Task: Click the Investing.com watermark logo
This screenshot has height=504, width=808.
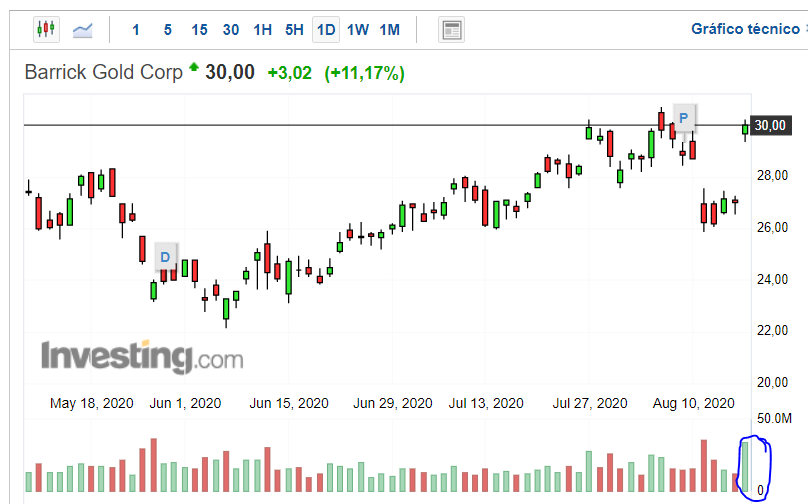Action: 141,356
